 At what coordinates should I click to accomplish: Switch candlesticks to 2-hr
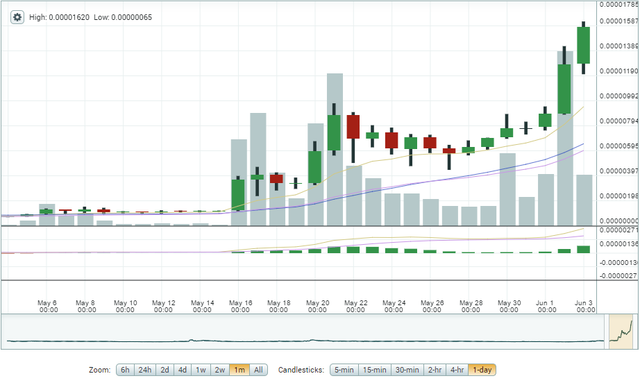tap(435, 370)
